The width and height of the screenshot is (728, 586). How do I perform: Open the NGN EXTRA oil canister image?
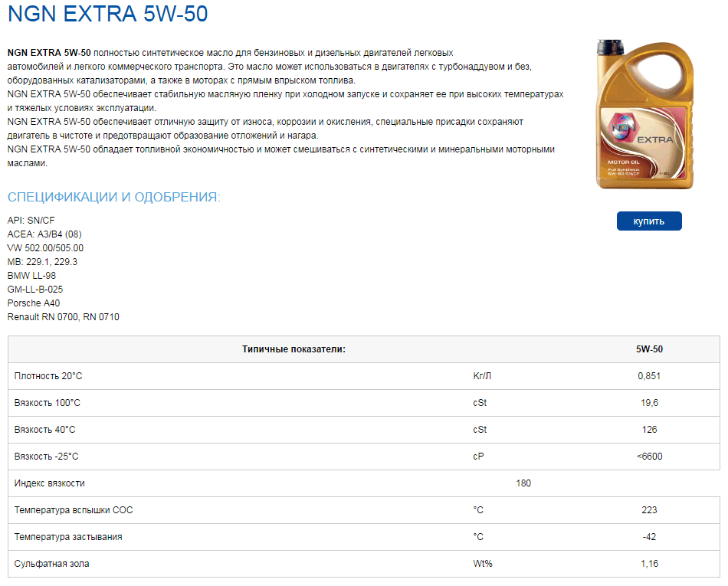(645, 114)
